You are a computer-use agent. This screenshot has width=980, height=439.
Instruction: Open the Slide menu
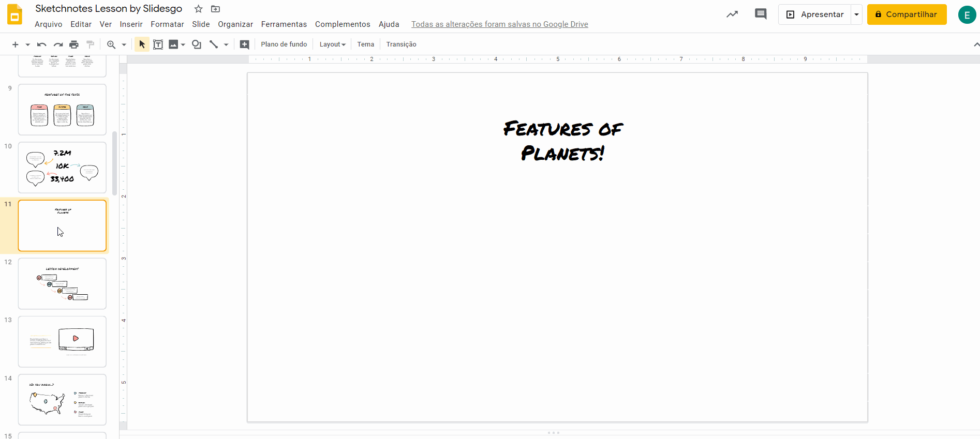point(201,24)
